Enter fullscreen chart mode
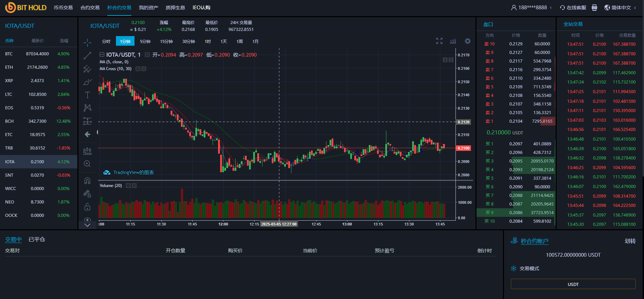This screenshot has width=644, height=299. pyautogui.click(x=439, y=41)
